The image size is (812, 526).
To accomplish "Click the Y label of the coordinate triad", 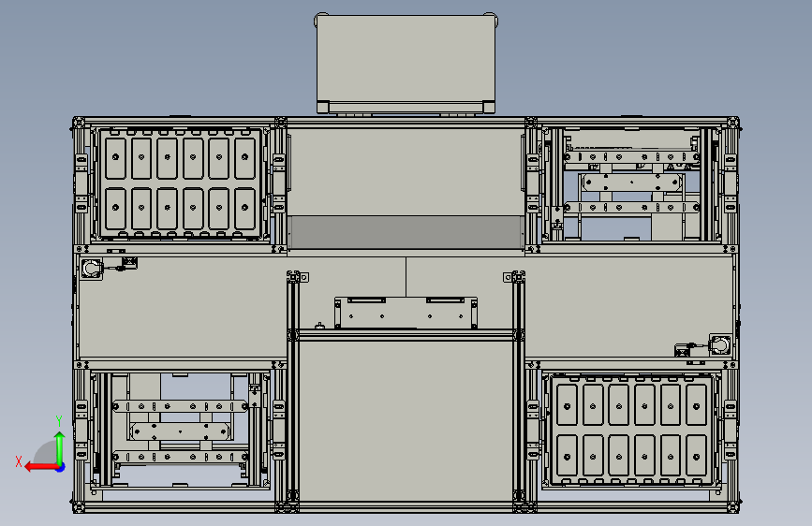I will (59, 421).
